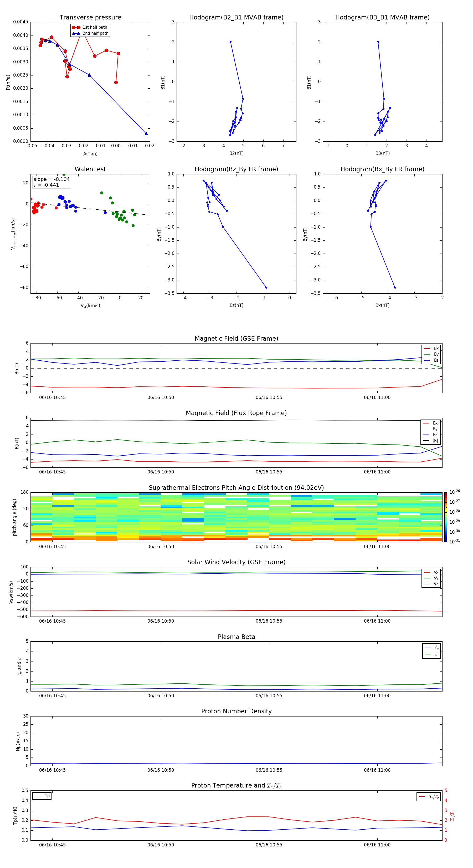Click the 'Magnetic Field (Flux Rope Frame)' title
This screenshot has height=868, width=473.
pos(236,413)
